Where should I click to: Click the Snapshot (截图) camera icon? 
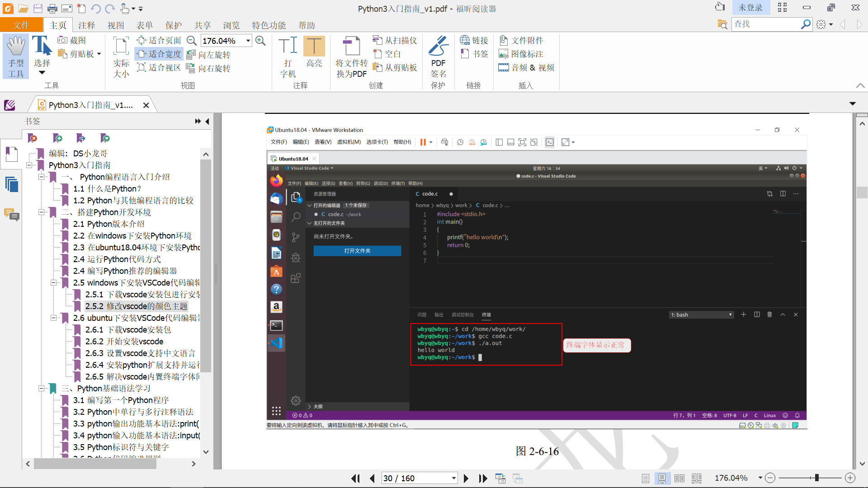[x=62, y=41]
